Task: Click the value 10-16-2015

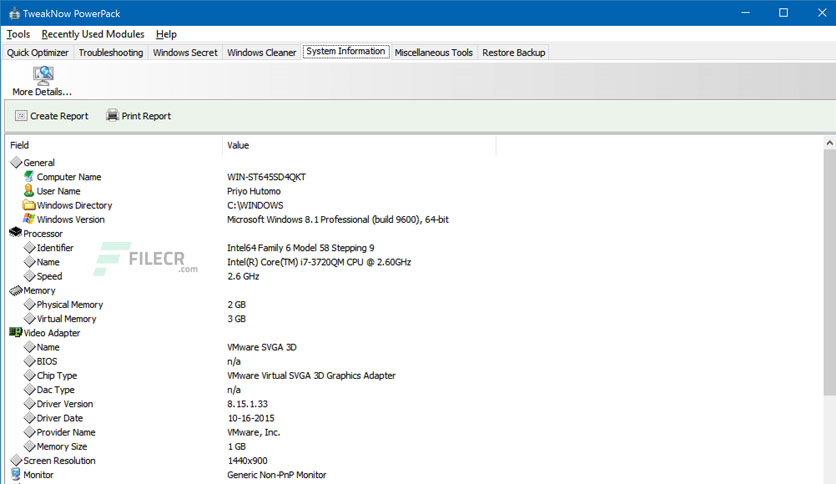Action: click(x=251, y=418)
